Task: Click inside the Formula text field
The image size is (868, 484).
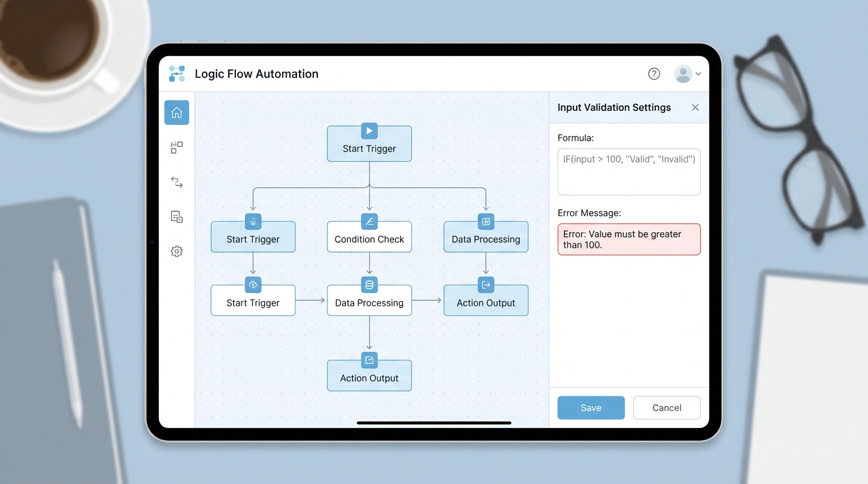Action: point(628,171)
